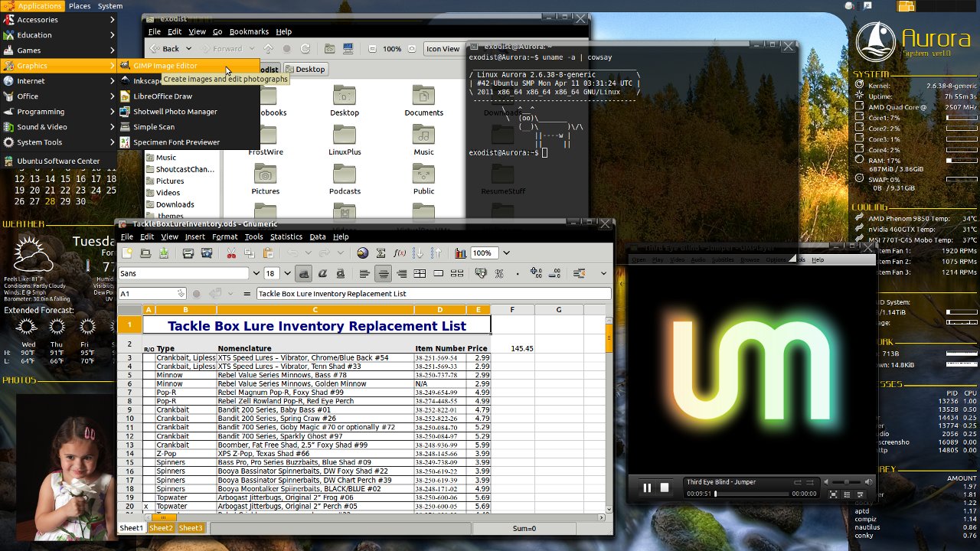
Task: Insert a chart with Gnumeric chart icon
Action: [461, 253]
